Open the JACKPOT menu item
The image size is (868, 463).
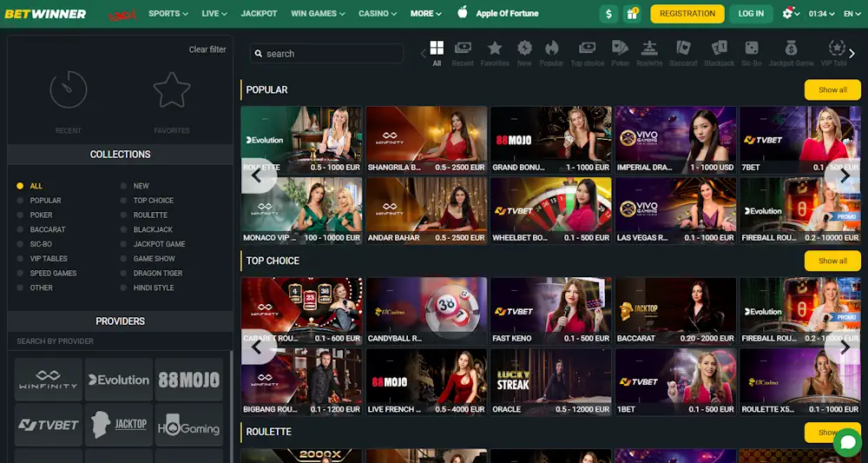[x=259, y=14]
